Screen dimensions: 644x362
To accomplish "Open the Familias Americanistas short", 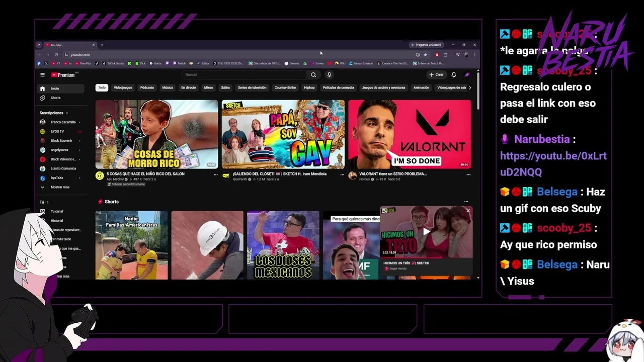I will (132, 245).
